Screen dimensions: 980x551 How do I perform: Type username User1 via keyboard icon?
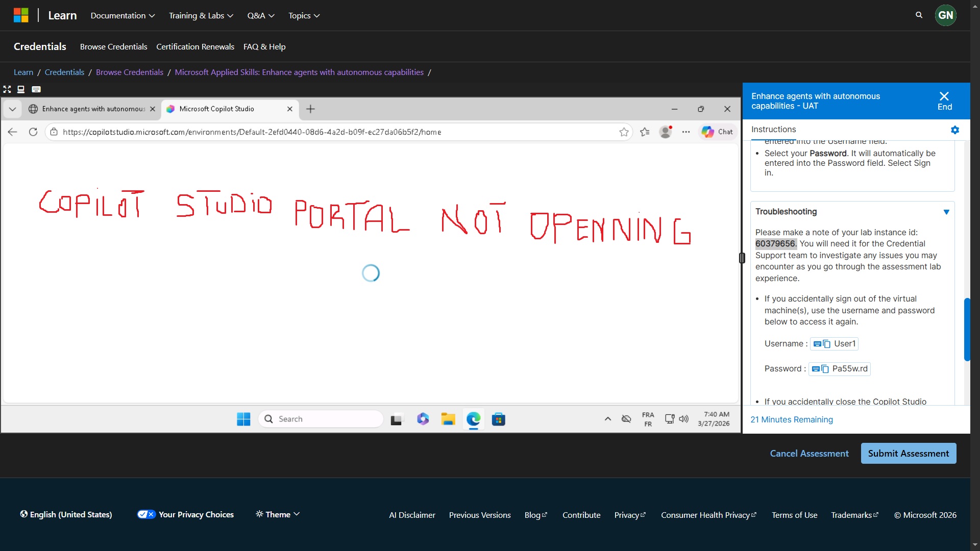817,344
